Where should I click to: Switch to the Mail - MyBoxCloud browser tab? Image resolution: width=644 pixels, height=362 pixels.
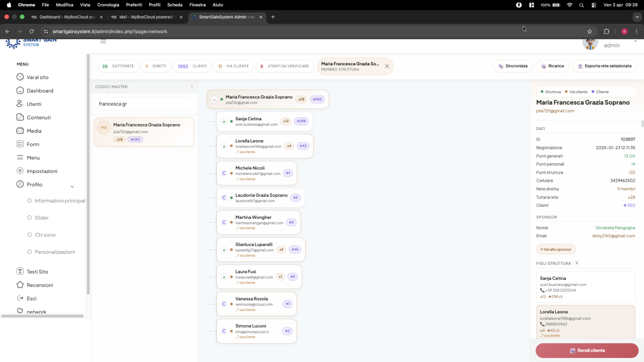[x=146, y=17]
